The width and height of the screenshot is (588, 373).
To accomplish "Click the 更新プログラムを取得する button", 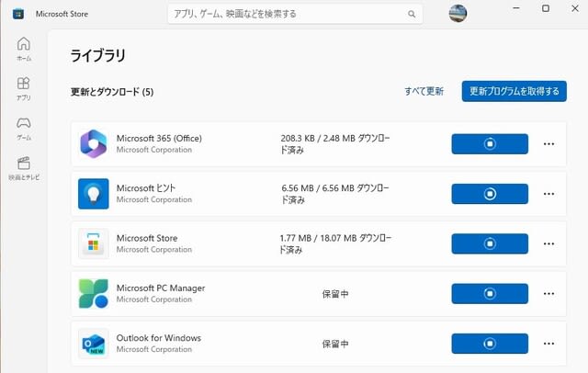I will point(514,91).
